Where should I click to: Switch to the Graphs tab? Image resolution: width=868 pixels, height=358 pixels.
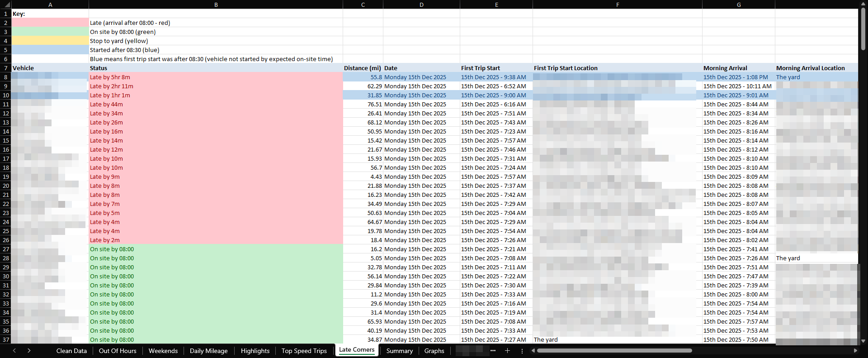[434, 351]
